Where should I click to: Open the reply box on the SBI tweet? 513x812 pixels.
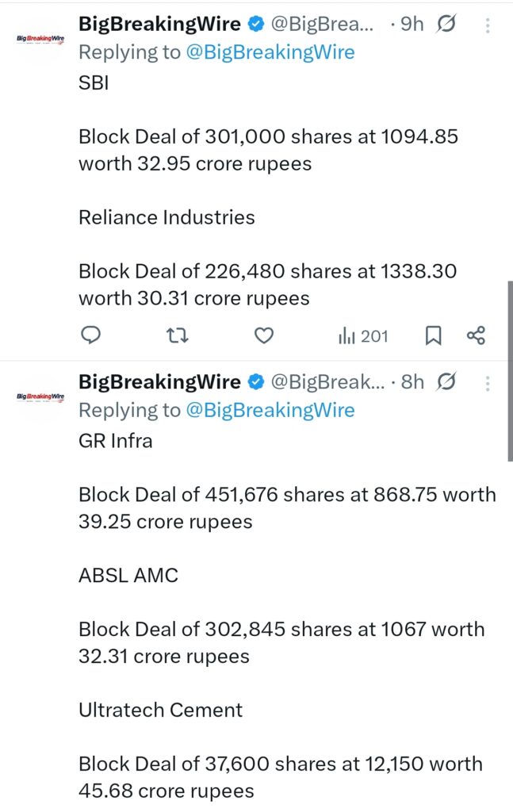pyautogui.click(x=90, y=335)
